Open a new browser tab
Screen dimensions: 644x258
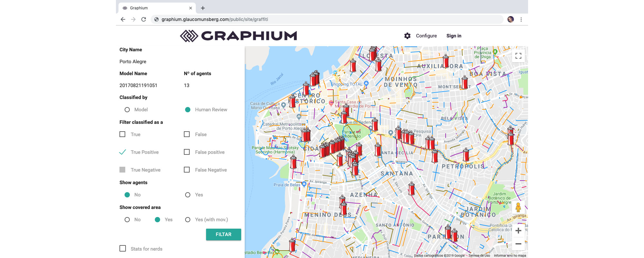coord(203,8)
